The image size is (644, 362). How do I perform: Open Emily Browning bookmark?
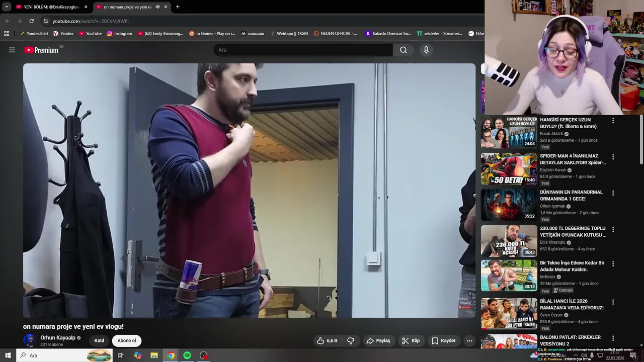(x=160, y=34)
